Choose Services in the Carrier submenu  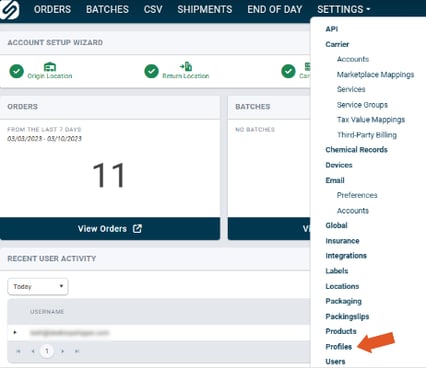point(351,89)
